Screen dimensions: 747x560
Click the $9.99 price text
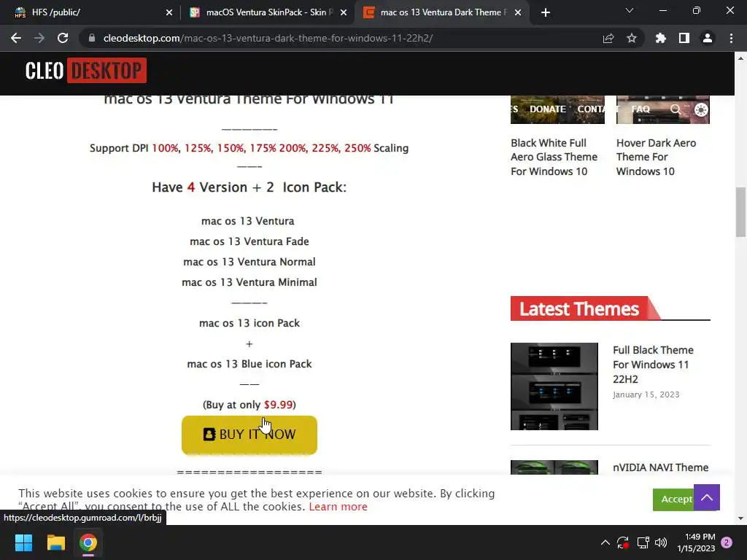pos(278,405)
